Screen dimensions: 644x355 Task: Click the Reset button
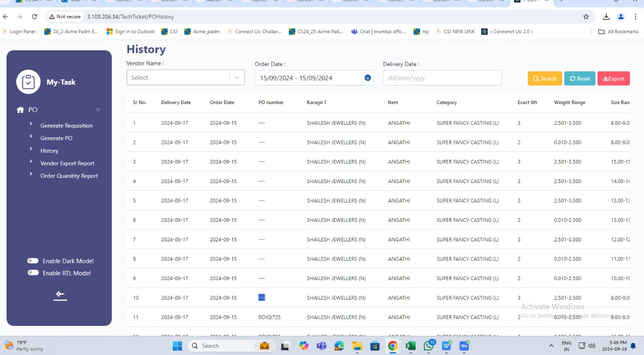580,78
